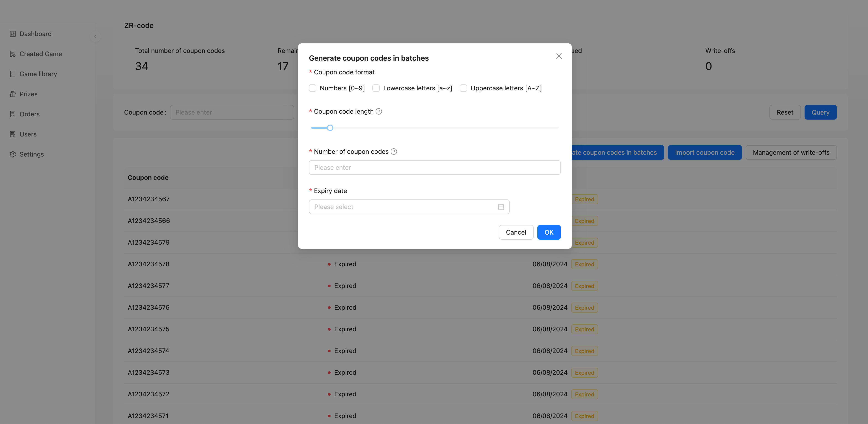Click help icon beside Coupon code length
The image size is (868, 424).
(379, 112)
